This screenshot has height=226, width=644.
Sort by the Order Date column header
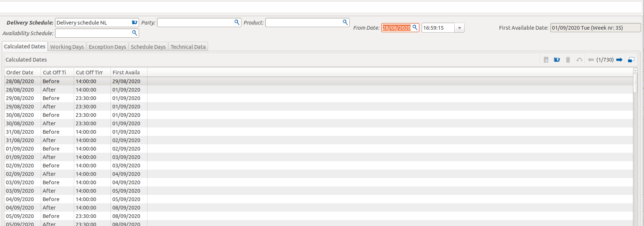click(x=20, y=73)
